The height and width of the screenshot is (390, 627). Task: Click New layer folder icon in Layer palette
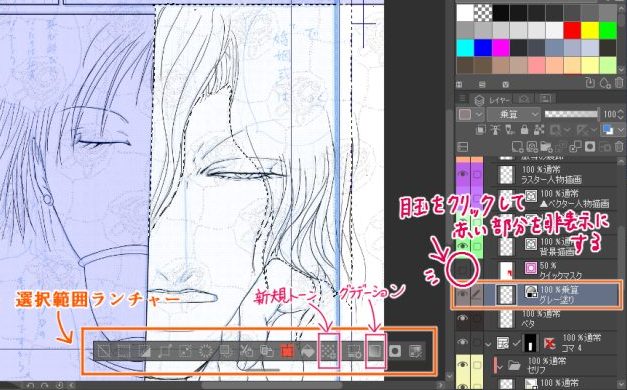pos(546,147)
